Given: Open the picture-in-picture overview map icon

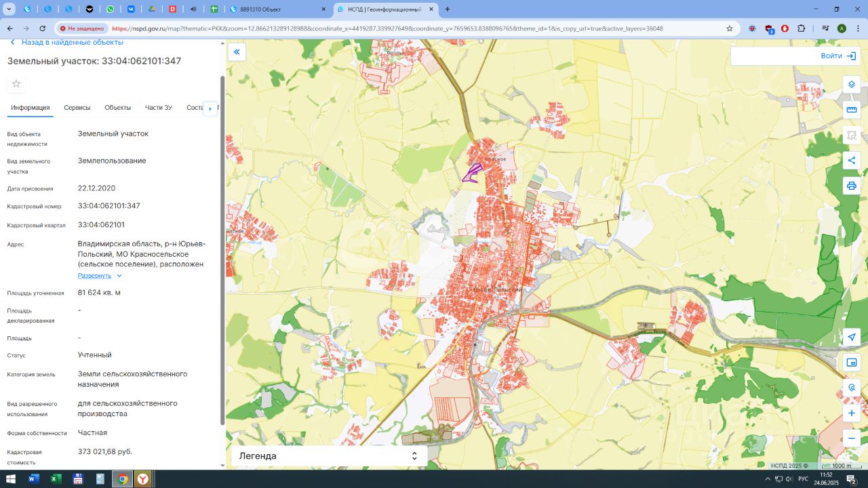Looking at the screenshot, I should click(852, 363).
